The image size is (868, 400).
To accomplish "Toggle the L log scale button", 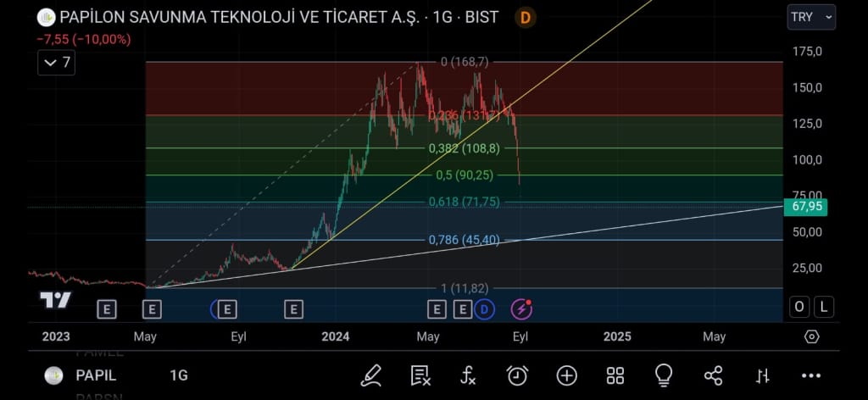I will [x=824, y=307].
